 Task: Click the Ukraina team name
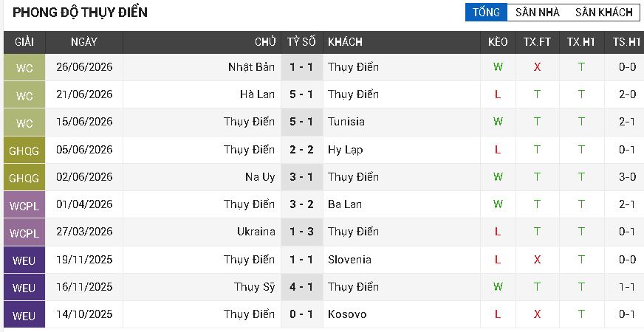(x=256, y=232)
